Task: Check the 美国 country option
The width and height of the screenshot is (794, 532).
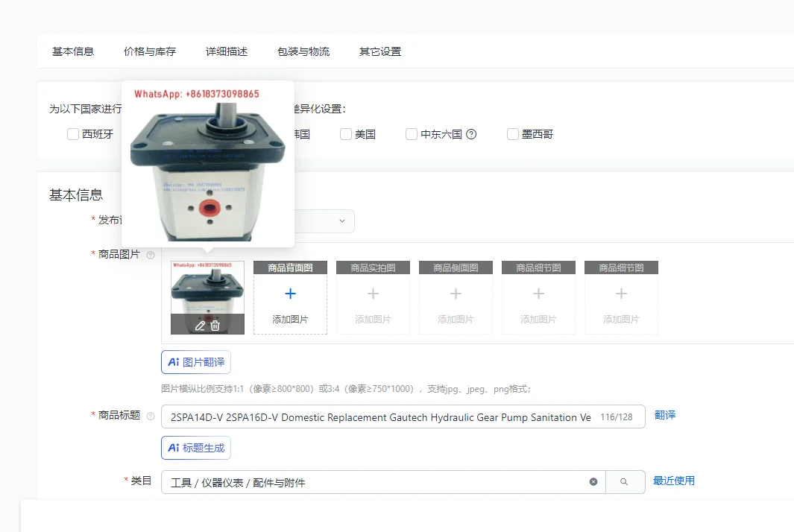Action: [346, 134]
